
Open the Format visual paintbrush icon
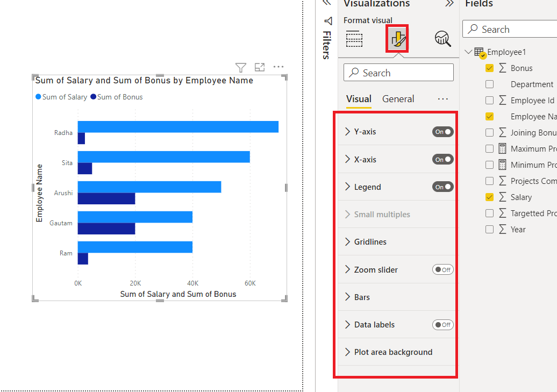click(397, 38)
